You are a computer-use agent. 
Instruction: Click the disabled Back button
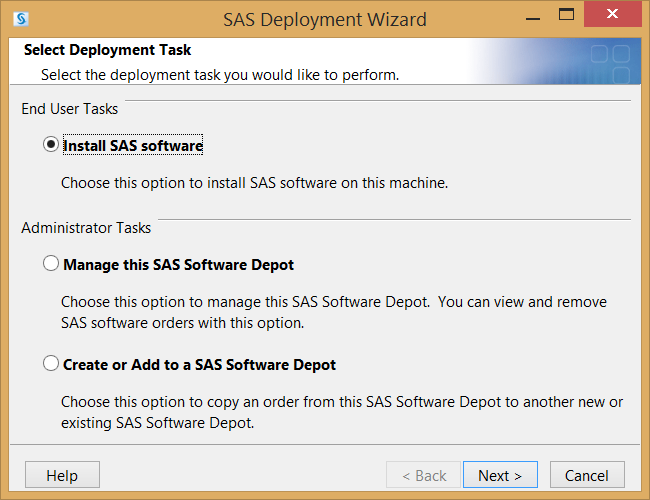tap(424, 475)
